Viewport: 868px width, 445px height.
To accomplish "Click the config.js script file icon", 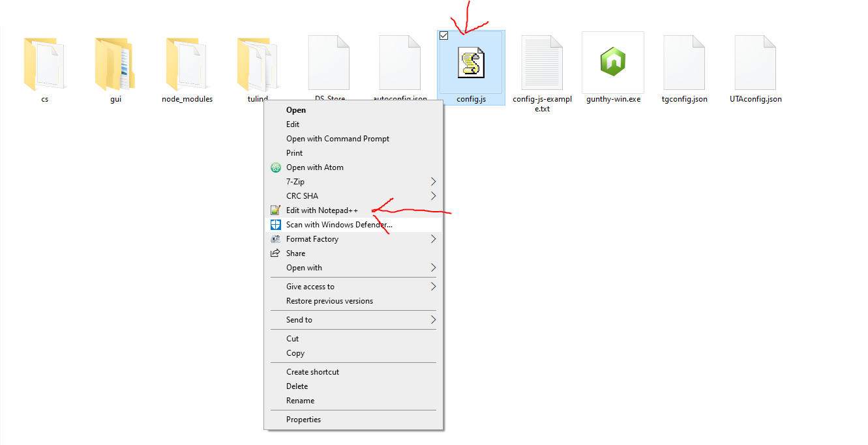I will tap(471, 63).
